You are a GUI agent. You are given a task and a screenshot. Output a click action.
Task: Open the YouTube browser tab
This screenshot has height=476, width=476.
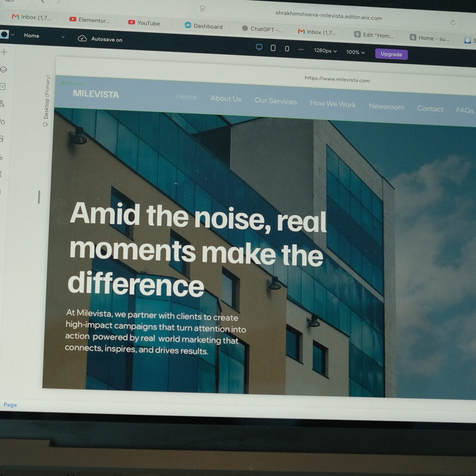144,23
